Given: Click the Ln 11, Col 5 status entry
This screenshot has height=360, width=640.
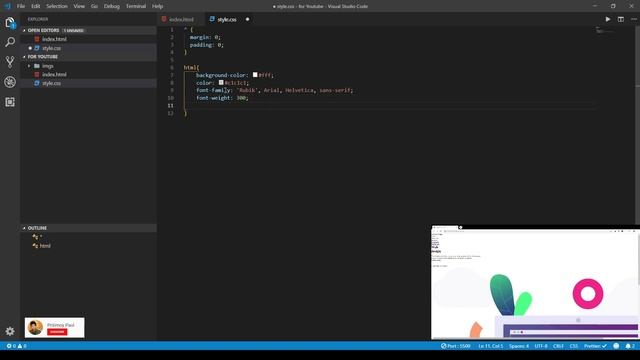Looking at the screenshot, I should (490, 346).
